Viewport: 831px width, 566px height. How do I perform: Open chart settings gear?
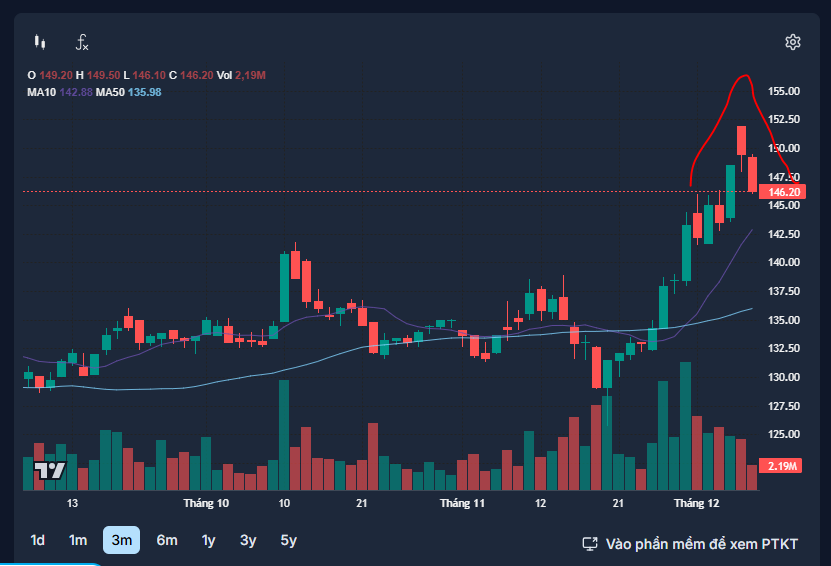click(793, 42)
